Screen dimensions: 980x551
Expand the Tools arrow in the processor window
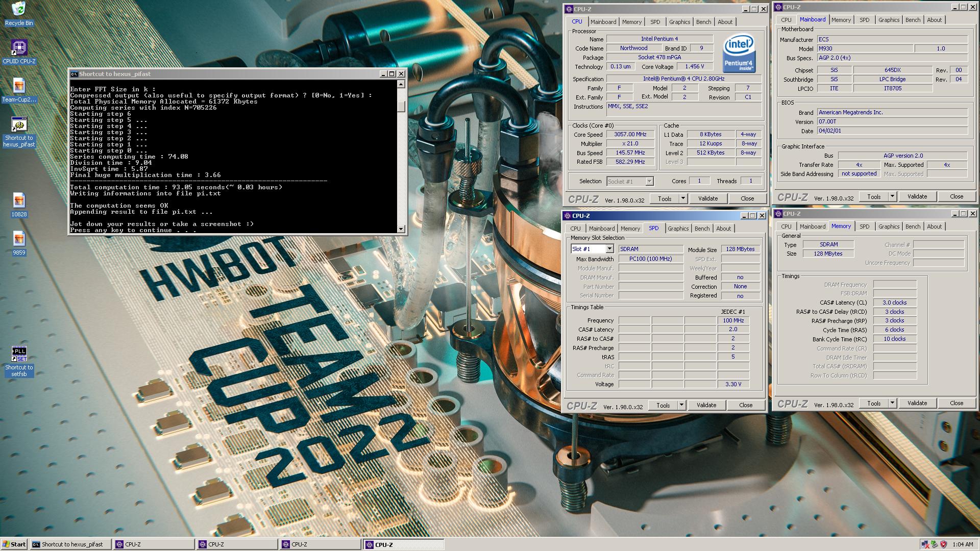point(683,198)
